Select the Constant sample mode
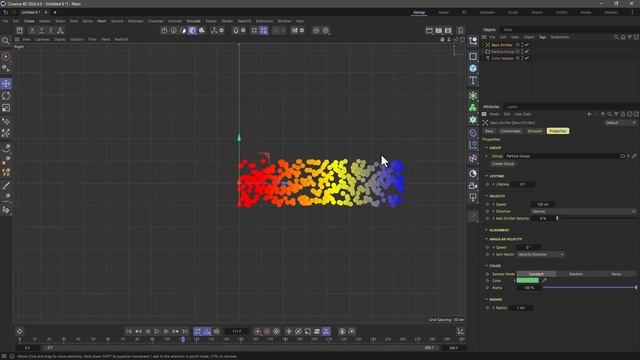 click(x=536, y=274)
